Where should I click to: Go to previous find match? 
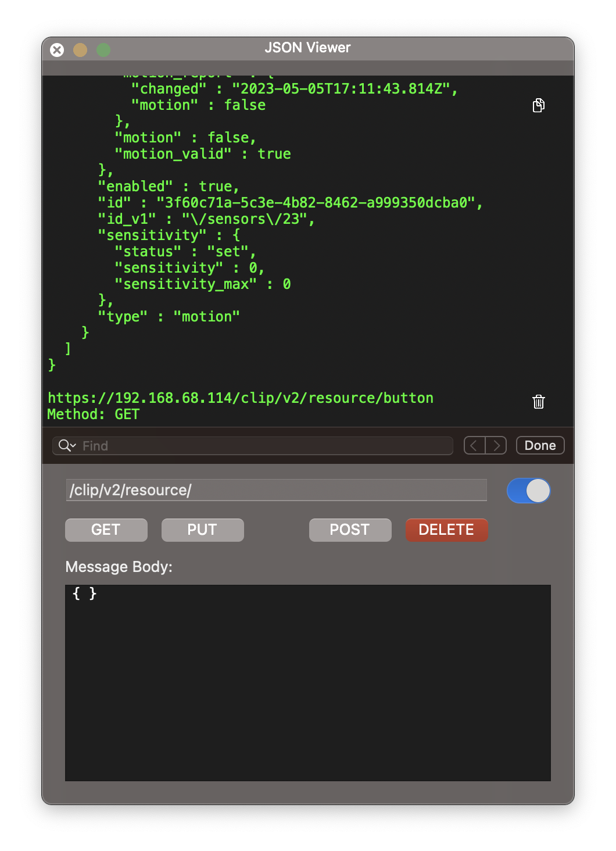tap(475, 445)
